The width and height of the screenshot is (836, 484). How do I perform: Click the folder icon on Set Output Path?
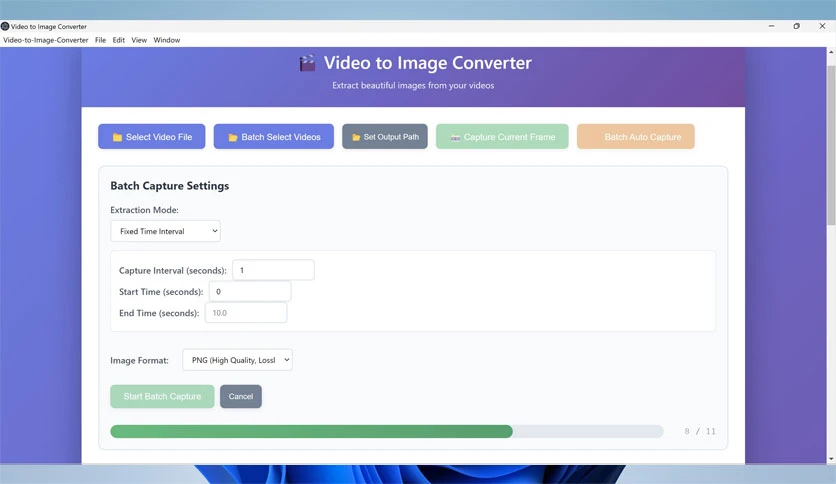[356, 137]
